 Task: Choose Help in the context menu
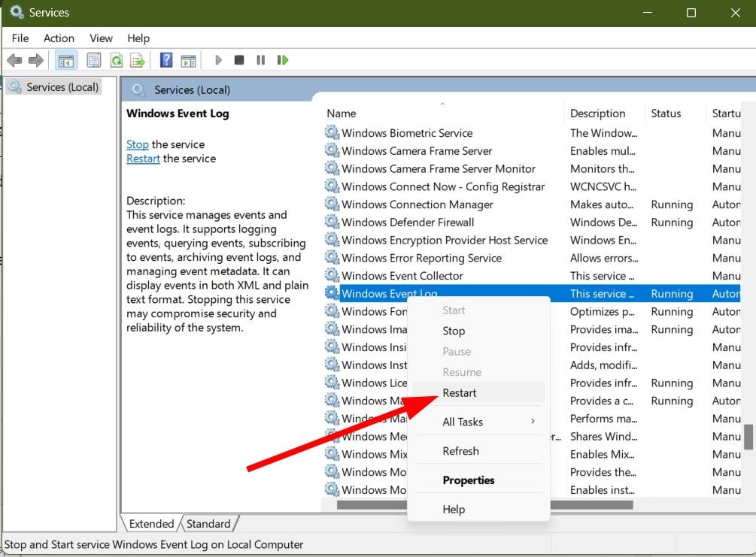click(x=478, y=510)
